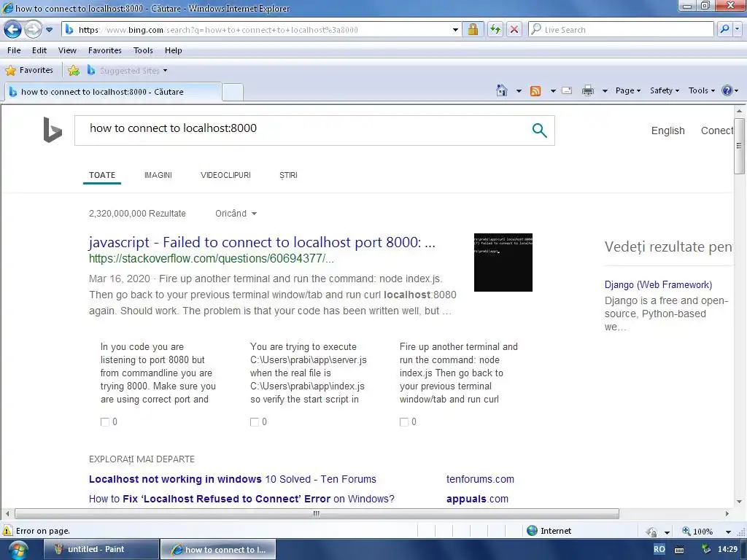The width and height of the screenshot is (747, 560).
Task: Switch to untitled - Paint taskbar window
Action: pos(101,549)
